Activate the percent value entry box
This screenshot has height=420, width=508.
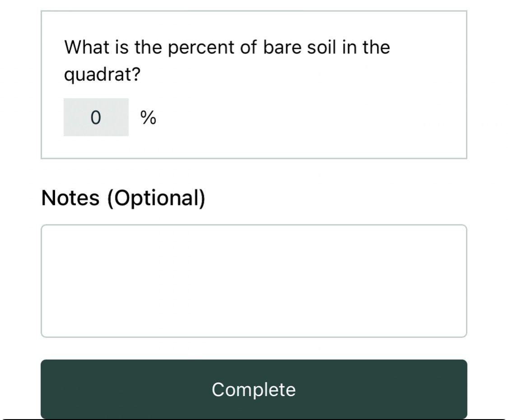click(96, 117)
